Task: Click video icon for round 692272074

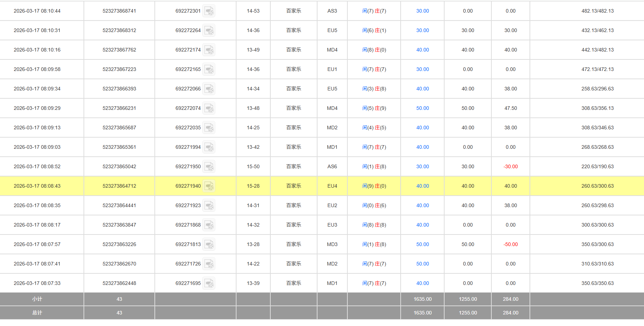Action: click(209, 108)
